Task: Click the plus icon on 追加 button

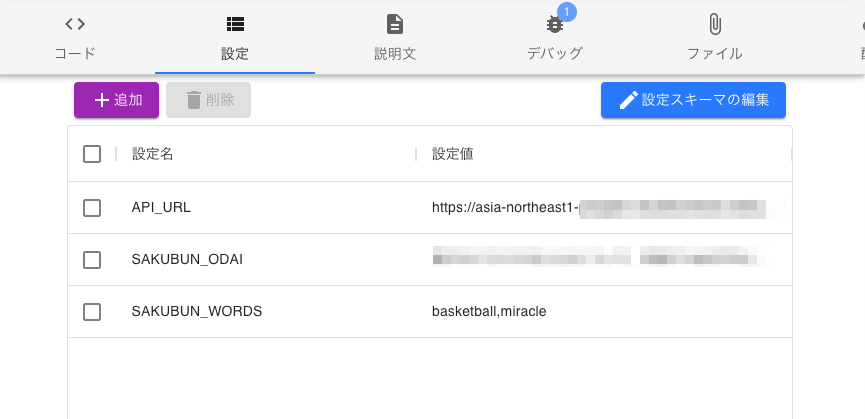Action: [x=102, y=100]
